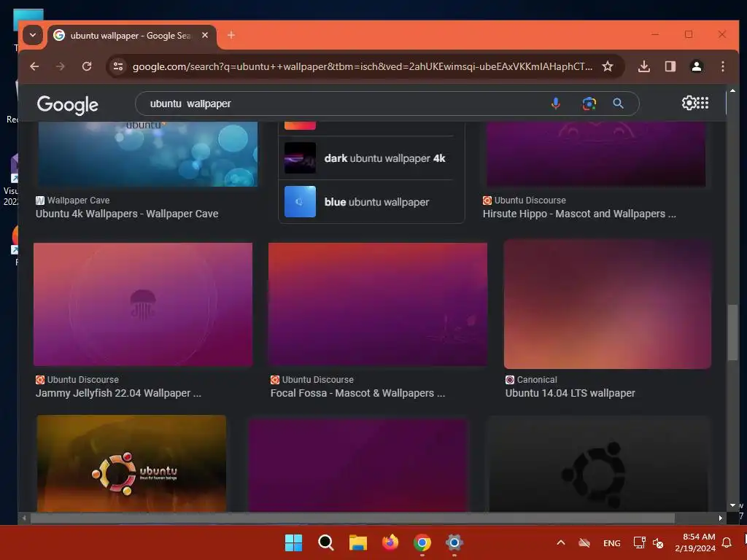Start voice search with microphone icon

coord(555,104)
